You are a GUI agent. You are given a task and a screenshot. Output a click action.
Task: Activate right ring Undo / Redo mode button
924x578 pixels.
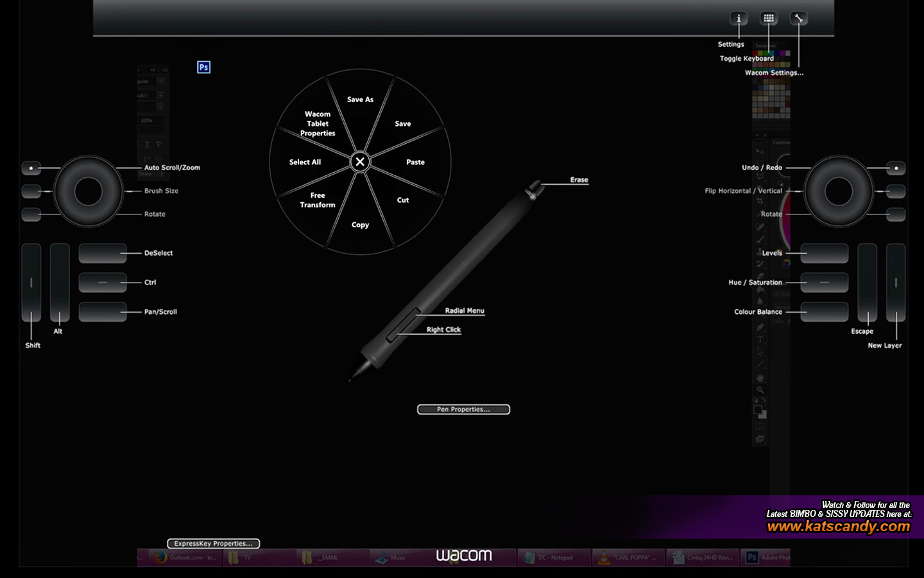pyautogui.click(x=896, y=168)
